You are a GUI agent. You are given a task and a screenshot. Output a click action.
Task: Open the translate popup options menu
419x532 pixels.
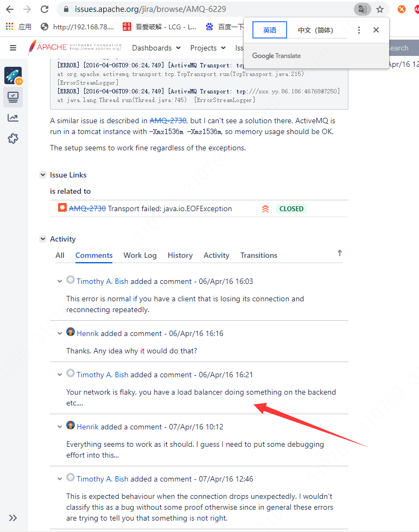pos(359,30)
